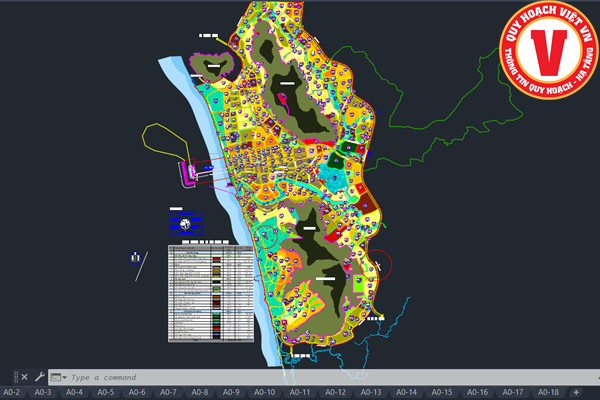Select layout tab A0-9
The image size is (600, 400).
[231, 393]
